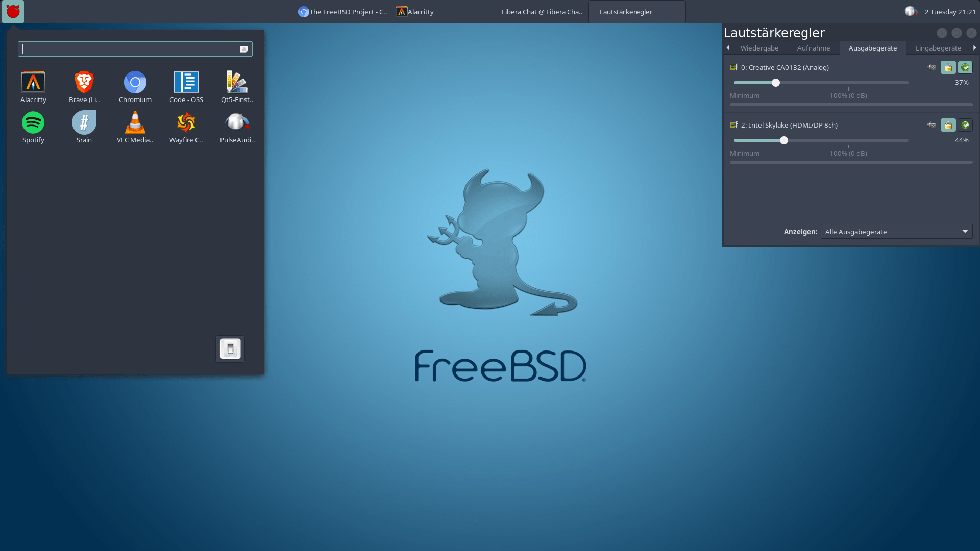Viewport: 980px width, 551px height.
Task: Click the power button in the launcher
Action: [x=230, y=348]
